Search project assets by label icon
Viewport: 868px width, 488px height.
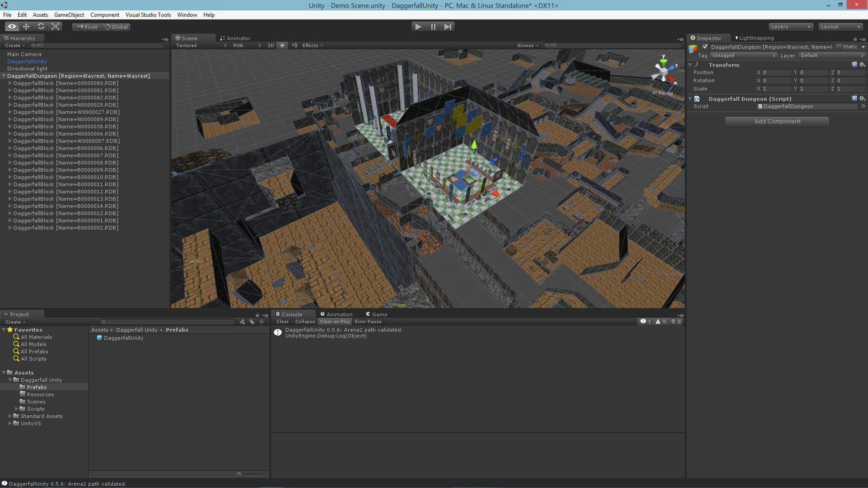point(252,322)
